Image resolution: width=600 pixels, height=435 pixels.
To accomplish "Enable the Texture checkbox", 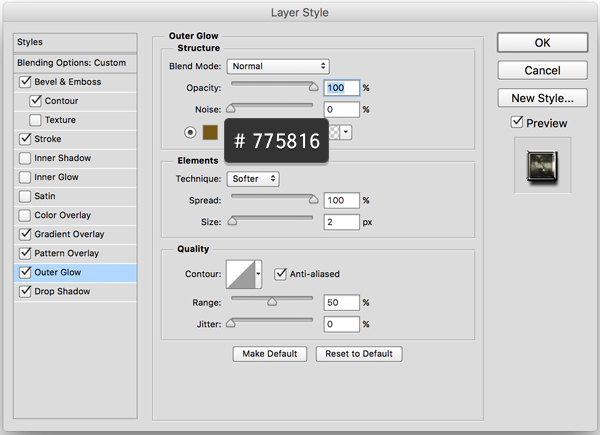I will click(37, 120).
